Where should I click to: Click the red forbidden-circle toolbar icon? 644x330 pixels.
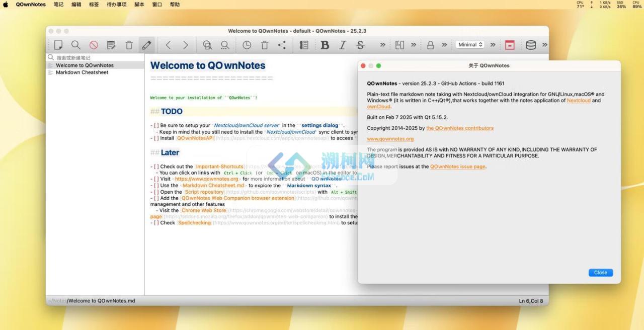coord(94,45)
